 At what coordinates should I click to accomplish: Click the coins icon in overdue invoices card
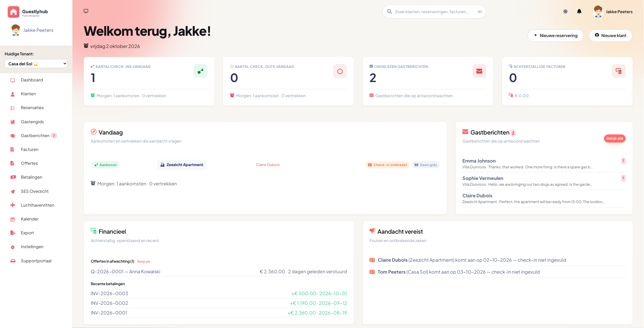pos(619,71)
